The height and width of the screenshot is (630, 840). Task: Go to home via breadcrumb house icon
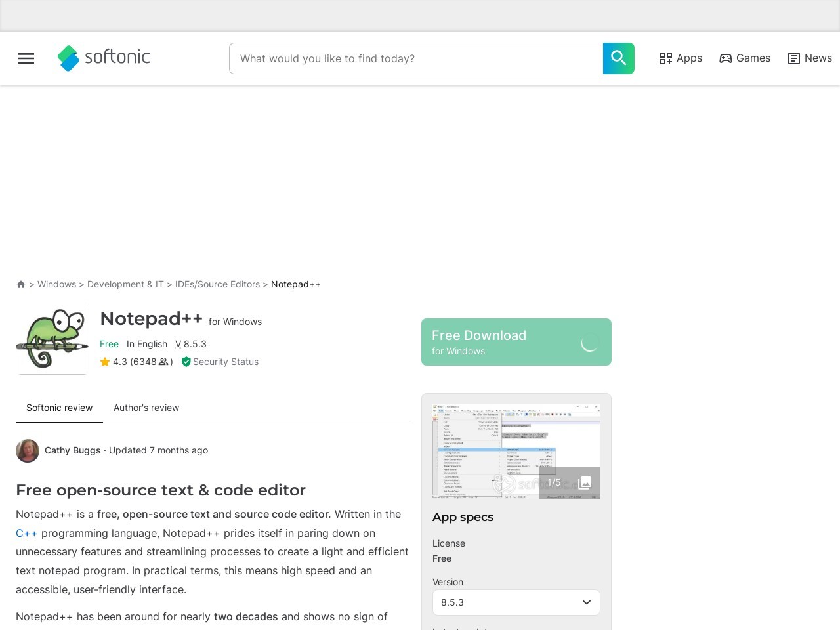click(x=21, y=284)
